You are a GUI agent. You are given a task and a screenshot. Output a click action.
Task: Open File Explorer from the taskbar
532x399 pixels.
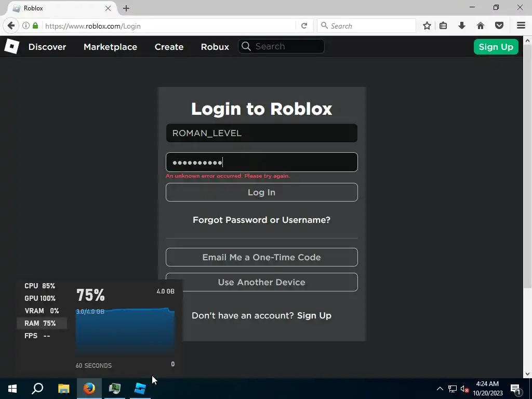[63, 389]
